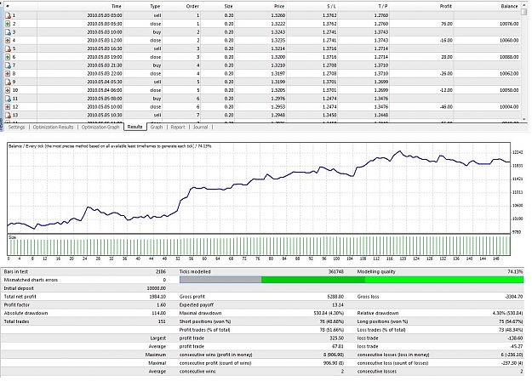Click the modelling quality progress bar
The width and height of the screenshot is (532, 392).
[x=352, y=280]
